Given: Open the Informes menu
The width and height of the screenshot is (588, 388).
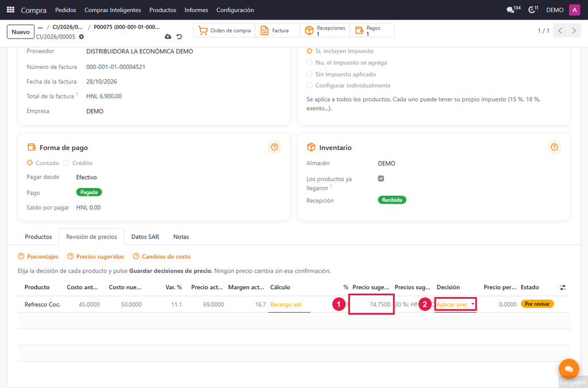Looking at the screenshot, I should 196,10.
